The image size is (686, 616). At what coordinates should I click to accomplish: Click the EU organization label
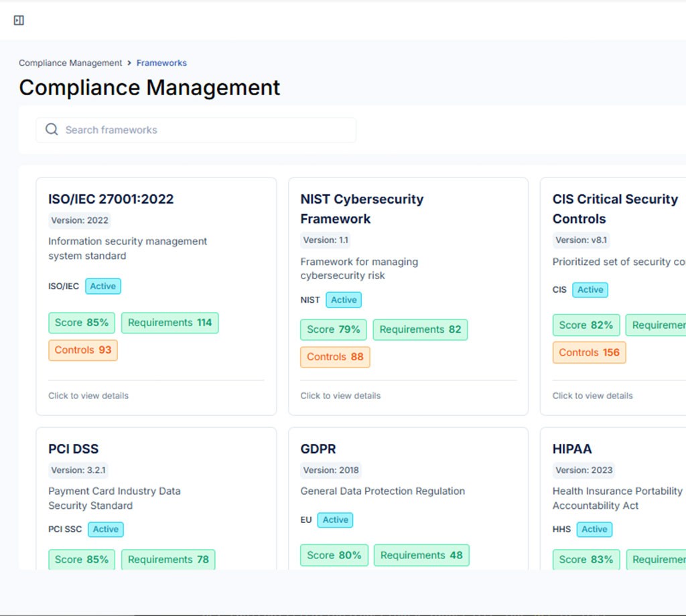tap(305, 520)
